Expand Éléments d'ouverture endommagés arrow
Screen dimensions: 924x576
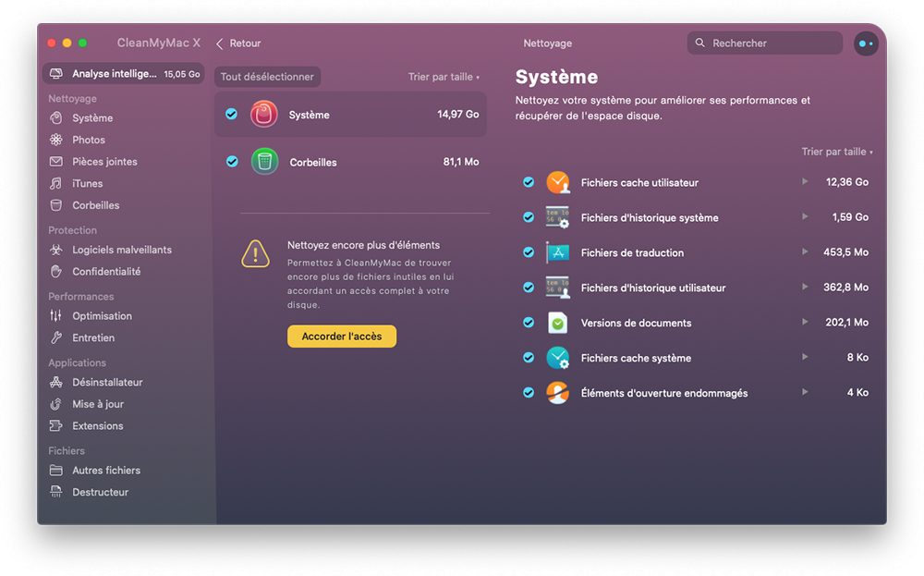coord(805,392)
